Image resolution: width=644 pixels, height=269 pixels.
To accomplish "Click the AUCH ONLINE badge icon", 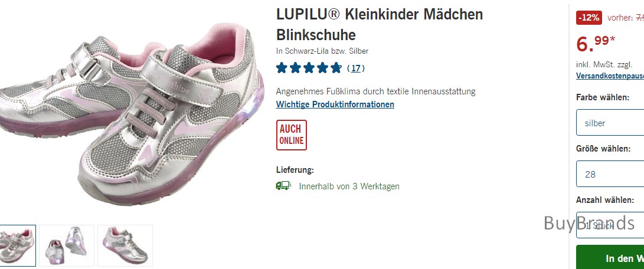I will (291, 135).
